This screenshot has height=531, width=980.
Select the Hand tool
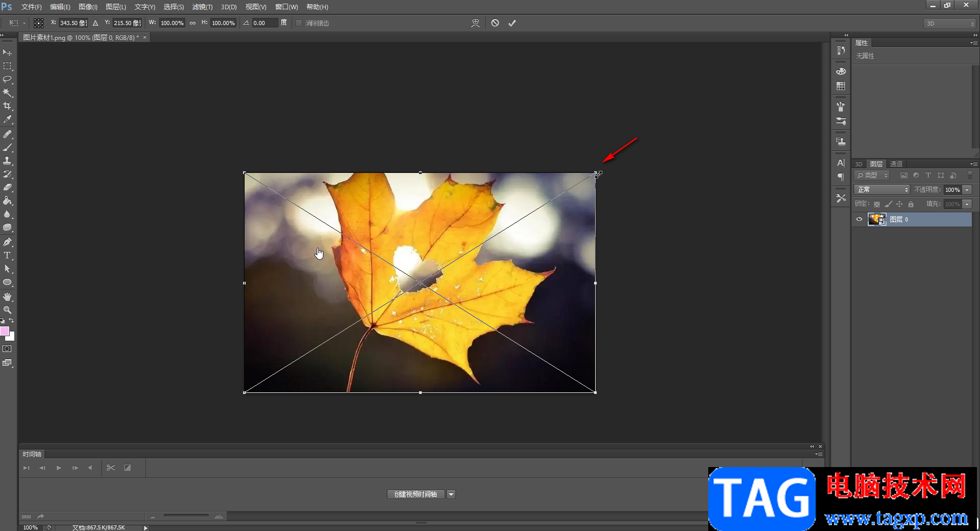(x=7, y=297)
